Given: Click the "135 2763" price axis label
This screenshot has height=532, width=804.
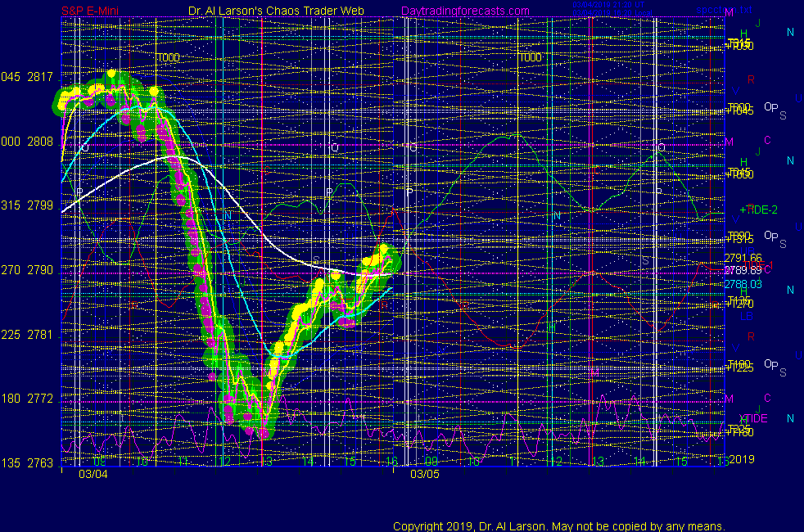Looking at the screenshot, I should [x=27, y=462].
